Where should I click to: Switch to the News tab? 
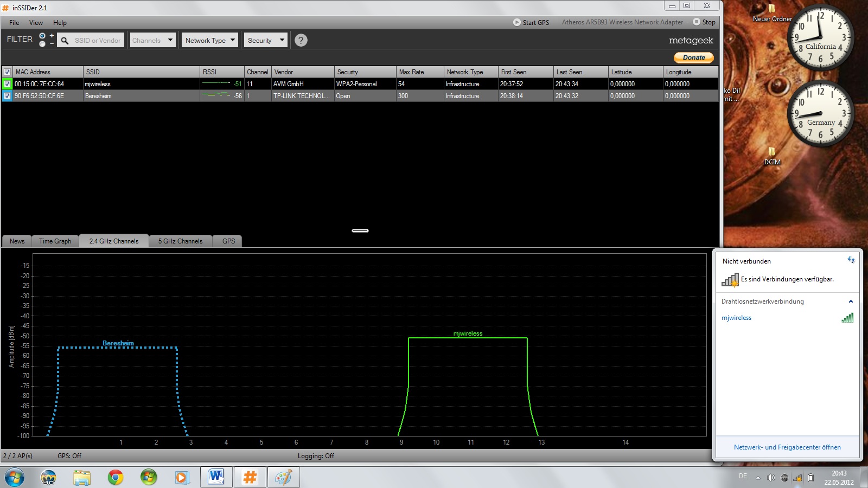click(x=17, y=241)
